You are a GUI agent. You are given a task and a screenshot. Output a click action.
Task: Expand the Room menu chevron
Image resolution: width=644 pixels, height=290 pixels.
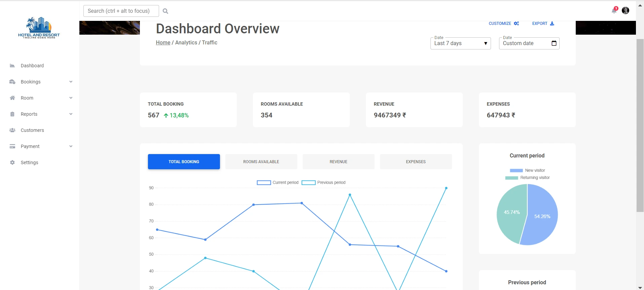click(71, 98)
